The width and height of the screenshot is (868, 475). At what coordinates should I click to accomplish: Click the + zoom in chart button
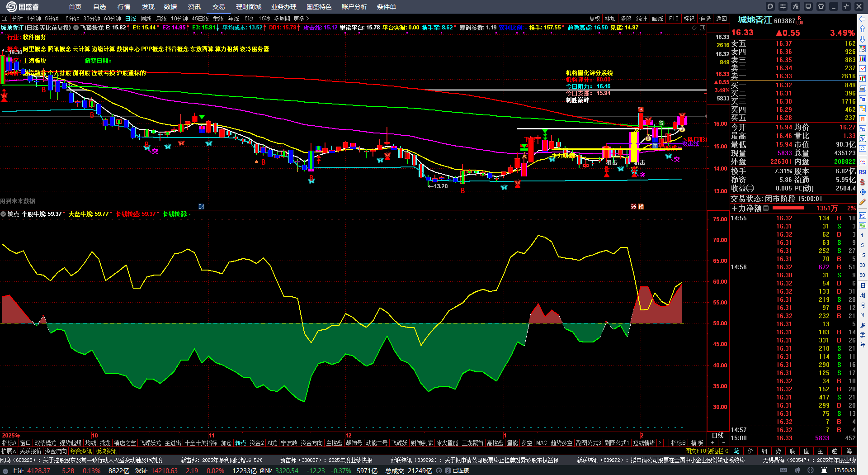click(712, 443)
